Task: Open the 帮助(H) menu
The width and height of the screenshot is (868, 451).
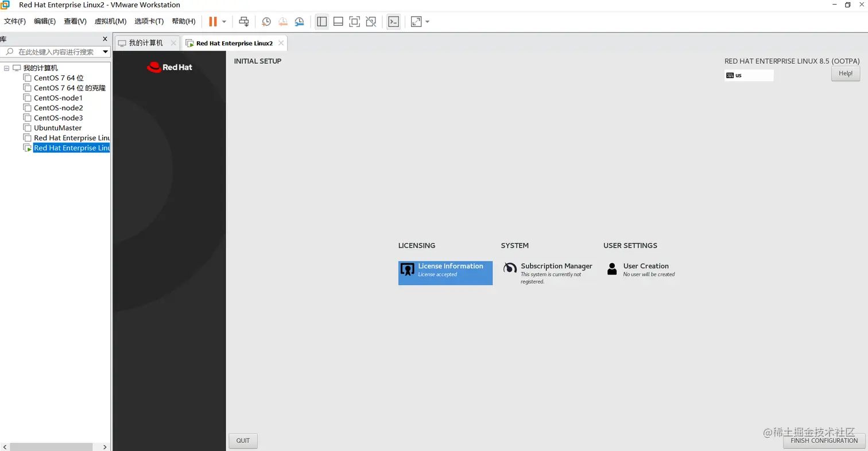Action: pos(184,21)
